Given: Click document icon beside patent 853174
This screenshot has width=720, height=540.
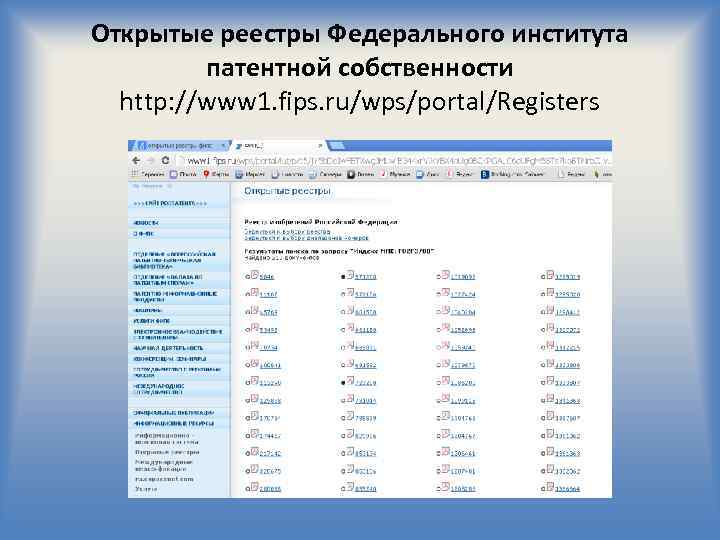Looking at the screenshot, I should pyautogui.click(x=350, y=452).
